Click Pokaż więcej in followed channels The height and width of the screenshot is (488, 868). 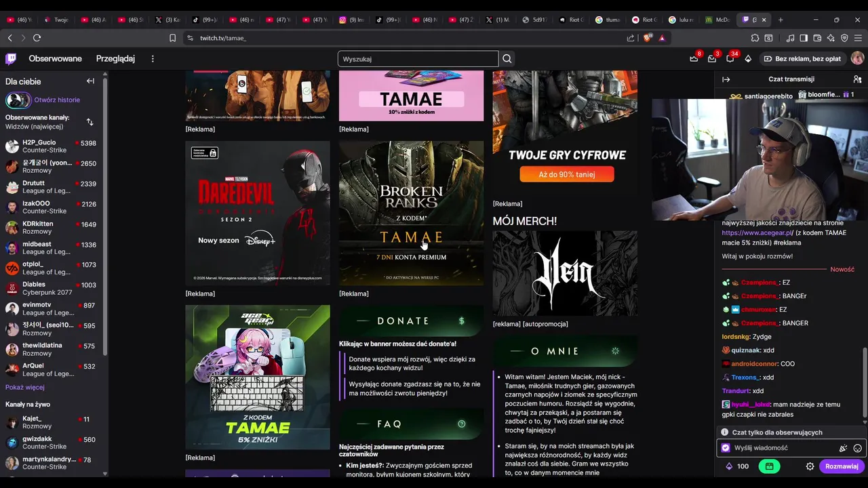tap(25, 388)
